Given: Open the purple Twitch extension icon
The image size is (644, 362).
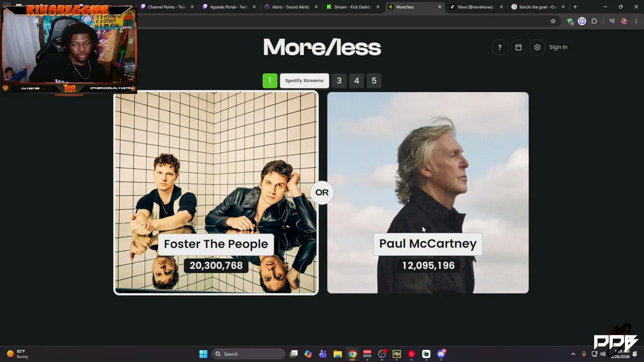Looking at the screenshot, I should pos(582,21).
